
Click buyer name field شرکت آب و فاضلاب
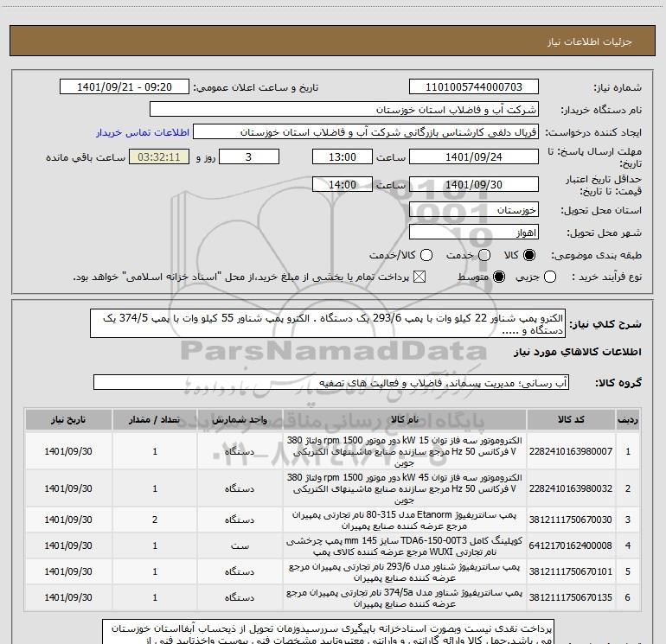(344, 110)
